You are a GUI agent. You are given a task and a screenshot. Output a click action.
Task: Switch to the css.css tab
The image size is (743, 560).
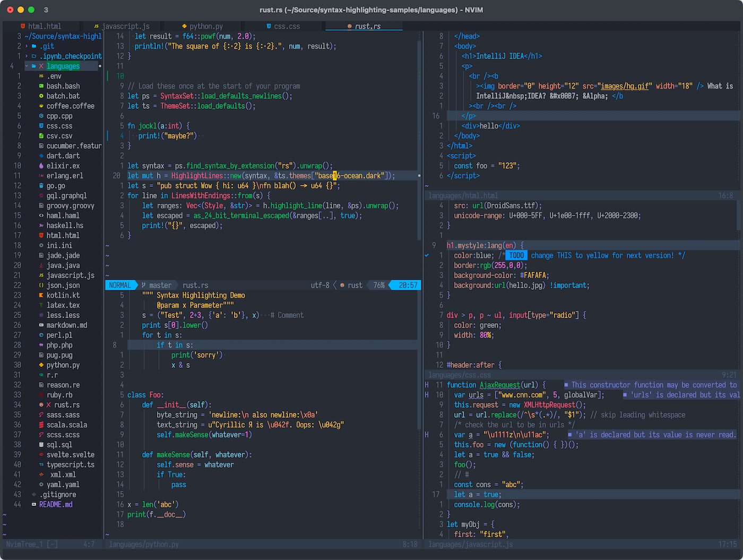coord(283,26)
